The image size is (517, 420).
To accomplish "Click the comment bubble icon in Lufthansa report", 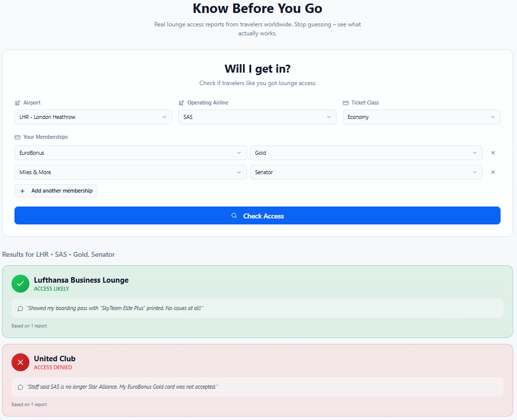I will 20,309.
